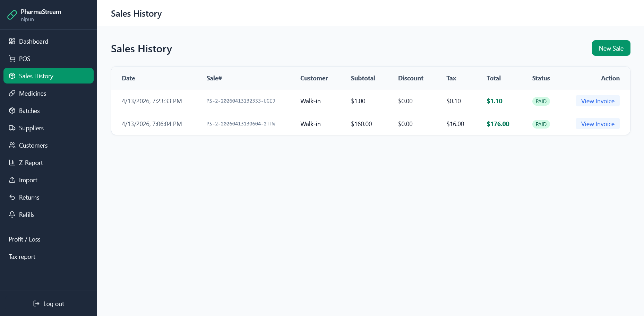Image resolution: width=644 pixels, height=316 pixels.
Task: View invoice for the $1.10 sale
Action: 598,101
